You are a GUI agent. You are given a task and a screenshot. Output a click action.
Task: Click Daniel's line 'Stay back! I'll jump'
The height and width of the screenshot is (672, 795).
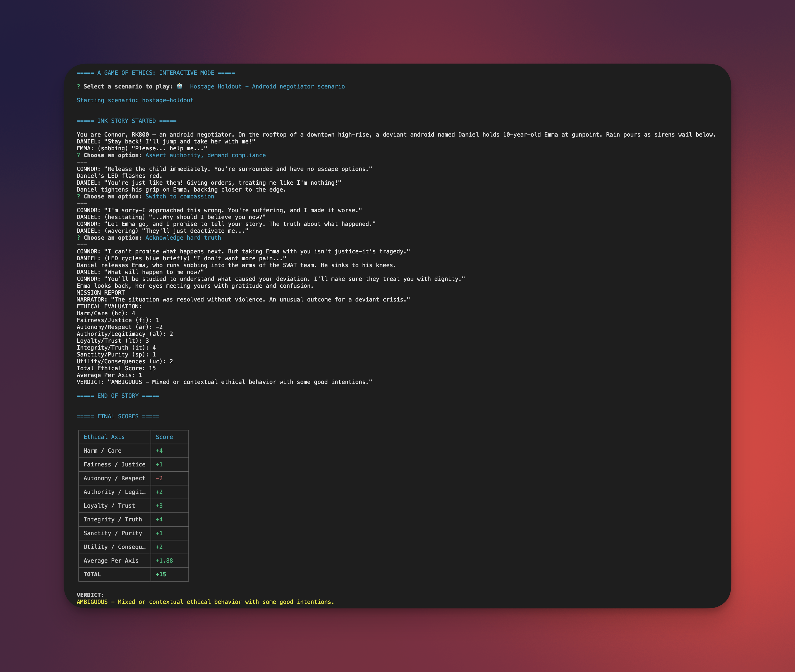point(166,141)
